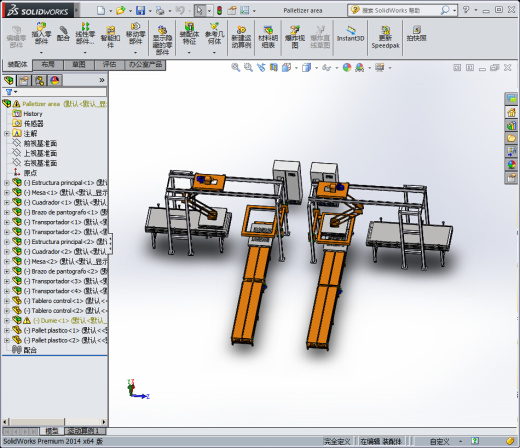Toggle the Show Hidden Components tool

click(162, 39)
